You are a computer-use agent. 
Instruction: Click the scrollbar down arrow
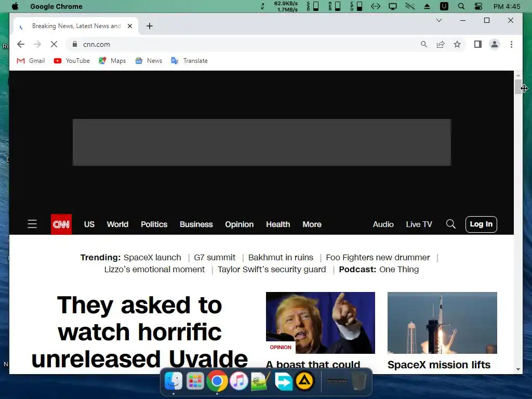[x=518, y=369]
